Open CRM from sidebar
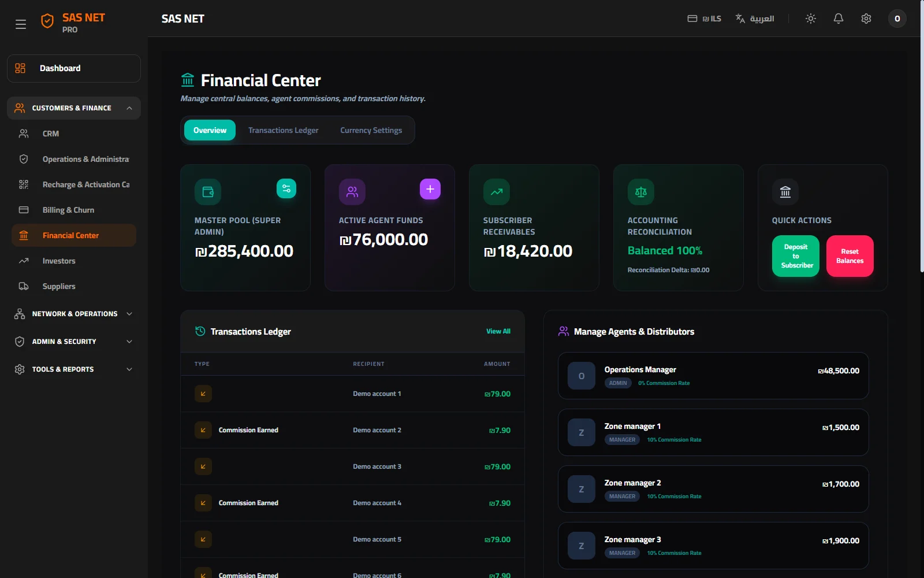The height and width of the screenshot is (578, 924). pyautogui.click(x=74, y=134)
